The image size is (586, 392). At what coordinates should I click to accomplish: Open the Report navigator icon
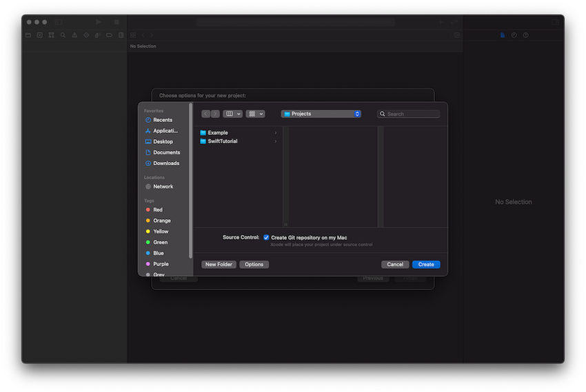click(121, 35)
